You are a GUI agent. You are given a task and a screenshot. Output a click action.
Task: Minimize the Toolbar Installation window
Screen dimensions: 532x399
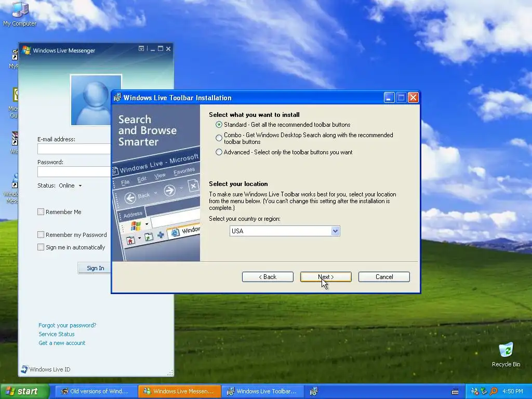(x=389, y=98)
